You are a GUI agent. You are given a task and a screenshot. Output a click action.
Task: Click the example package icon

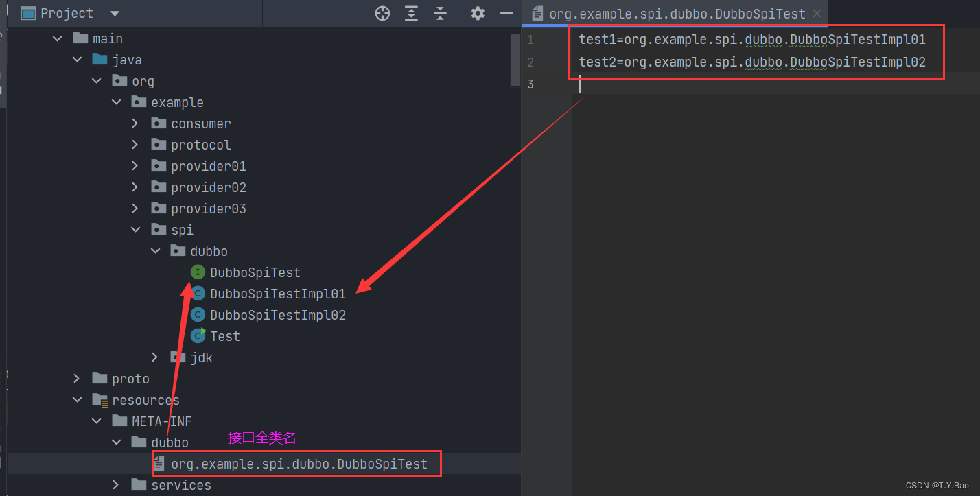coord(139,102)
